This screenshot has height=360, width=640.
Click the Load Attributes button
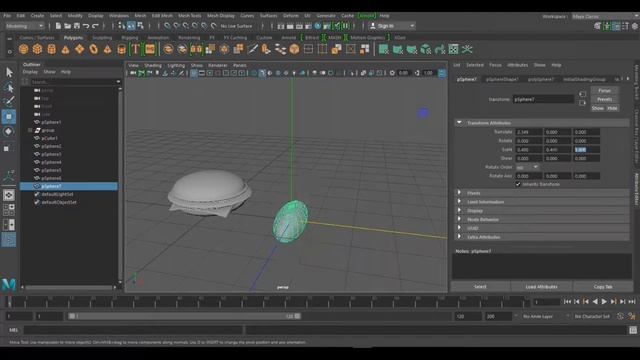541,287
